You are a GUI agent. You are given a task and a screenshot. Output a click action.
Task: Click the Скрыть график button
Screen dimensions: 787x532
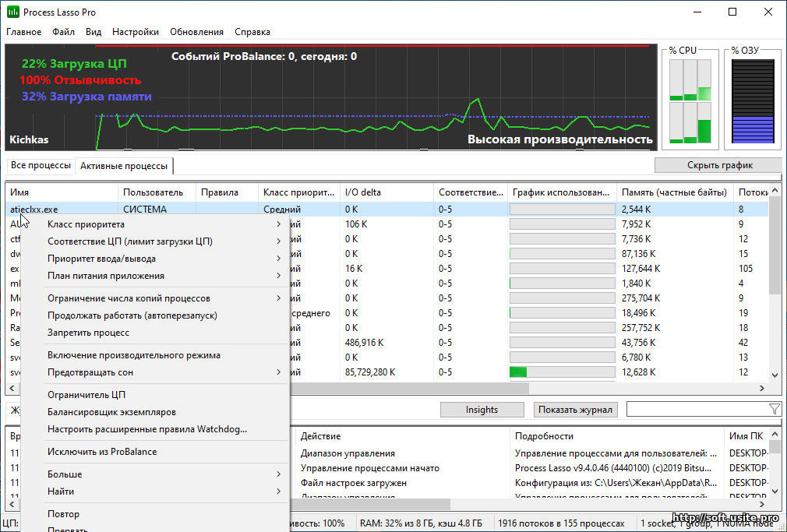pyautogui.click(x=719, y=165)
